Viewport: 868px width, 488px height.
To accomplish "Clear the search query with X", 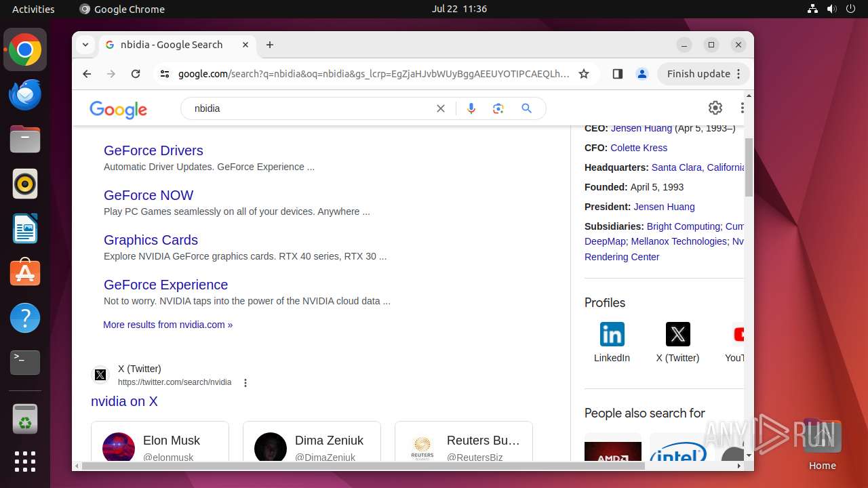I will 441,108.
